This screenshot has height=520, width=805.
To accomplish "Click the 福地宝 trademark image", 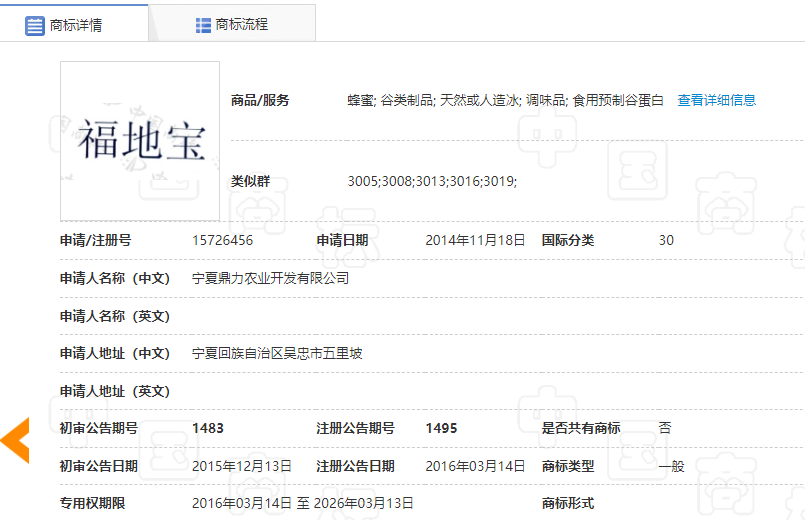I will coord(140,141).
